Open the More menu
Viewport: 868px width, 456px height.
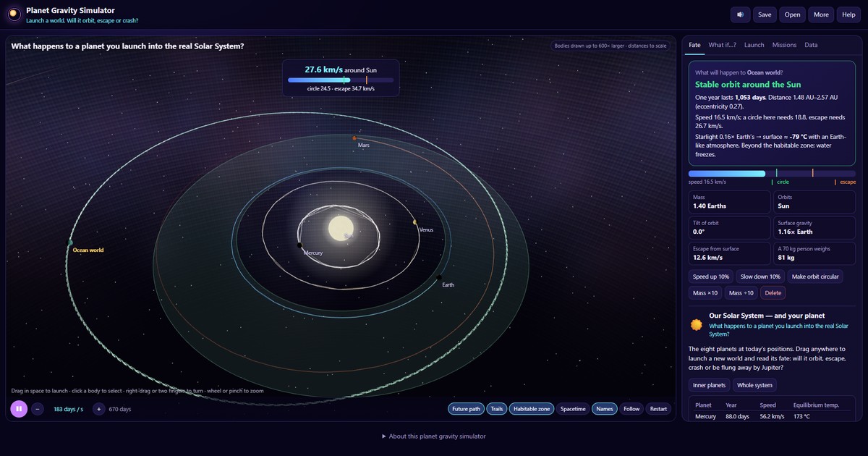click(821, 14)
